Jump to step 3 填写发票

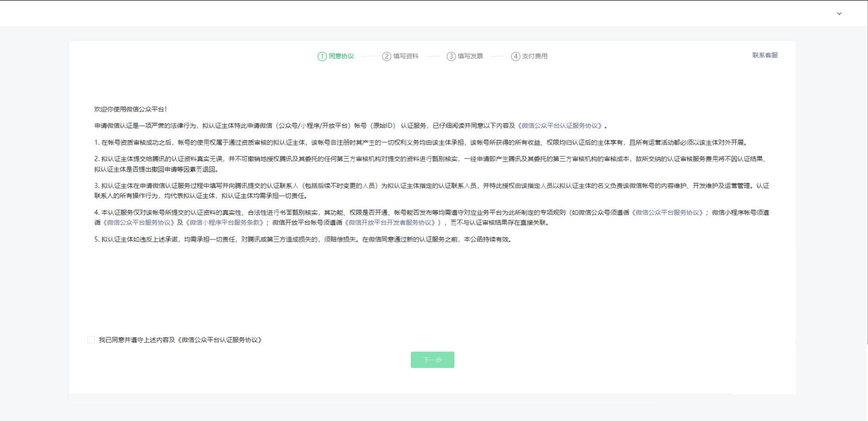[465, 56]
